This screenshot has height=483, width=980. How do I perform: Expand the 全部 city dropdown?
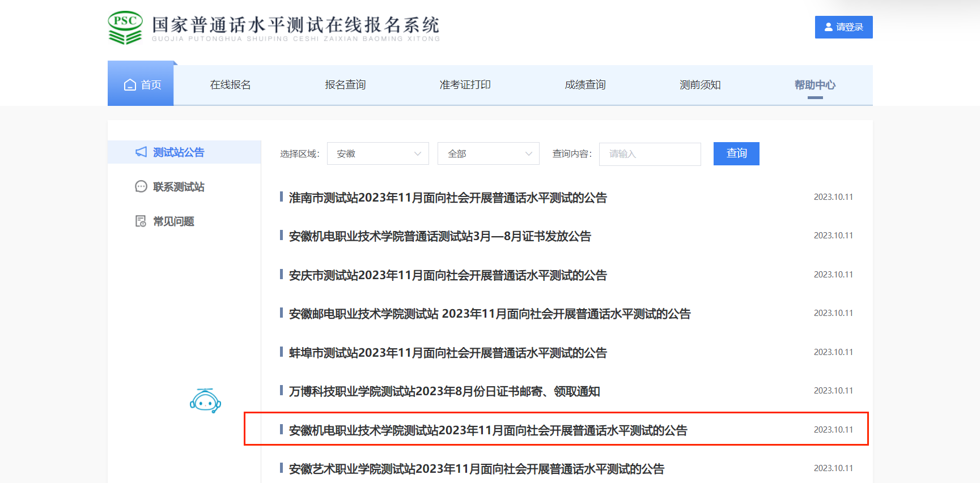[488, 154]
